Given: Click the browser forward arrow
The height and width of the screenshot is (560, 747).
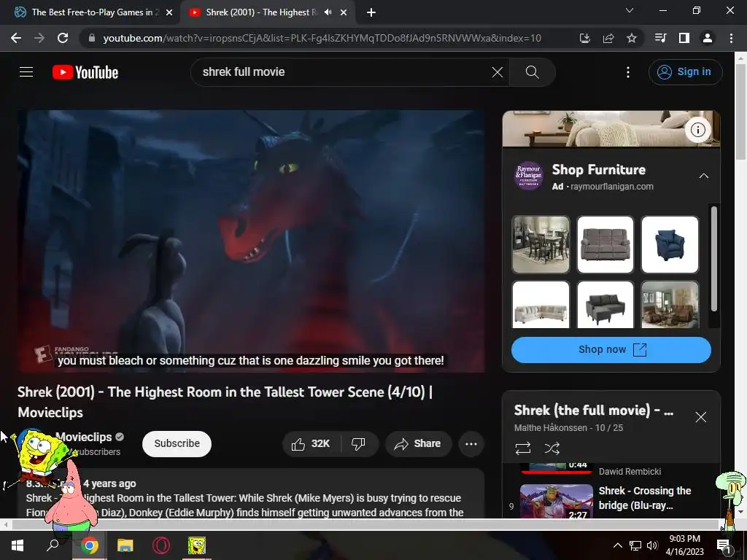Looking at the screenshot, I should coord(39,38).
